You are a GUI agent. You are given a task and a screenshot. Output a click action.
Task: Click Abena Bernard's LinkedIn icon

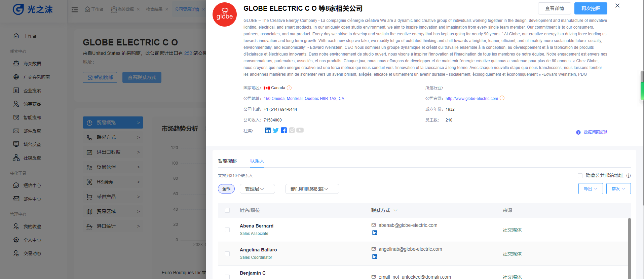pyautogui.click(x=375, y=233)
